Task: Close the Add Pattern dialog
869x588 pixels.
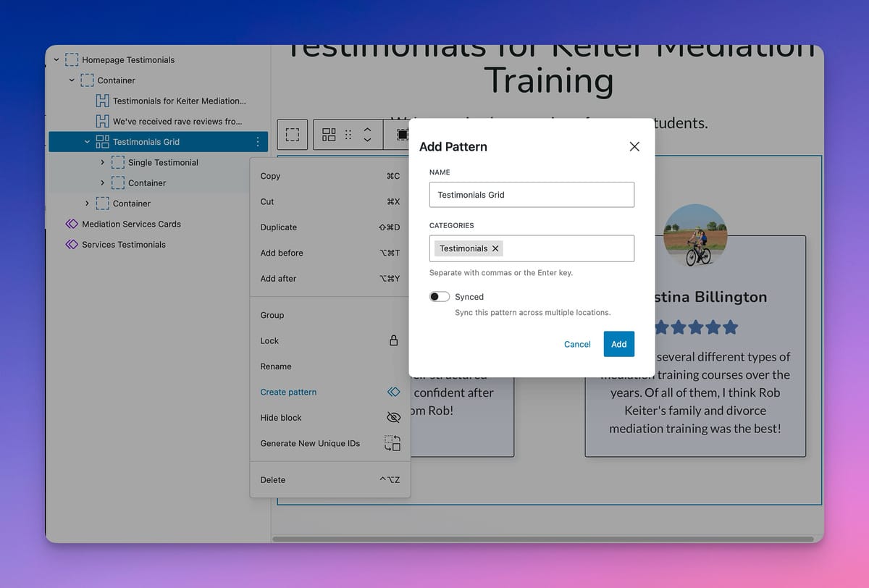Action: (x=634, y=146)
